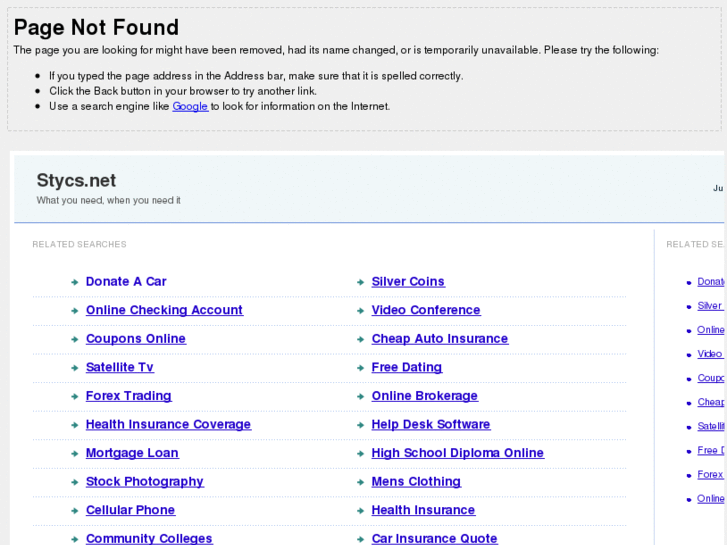727x545 pixels.
Task: Visit High School Diploma Online link
Action: pyautogui.click(x=457, y=453)
